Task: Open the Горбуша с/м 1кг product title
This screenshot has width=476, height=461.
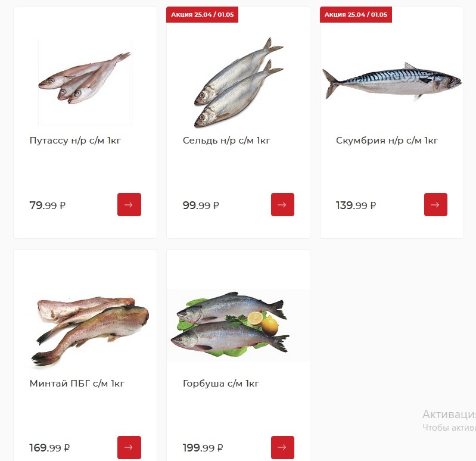Action: (221, 384)
